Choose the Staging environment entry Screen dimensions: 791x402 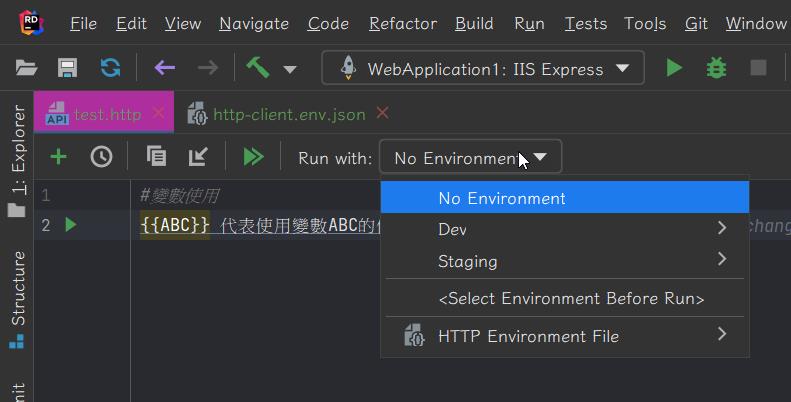pos(565,261)
